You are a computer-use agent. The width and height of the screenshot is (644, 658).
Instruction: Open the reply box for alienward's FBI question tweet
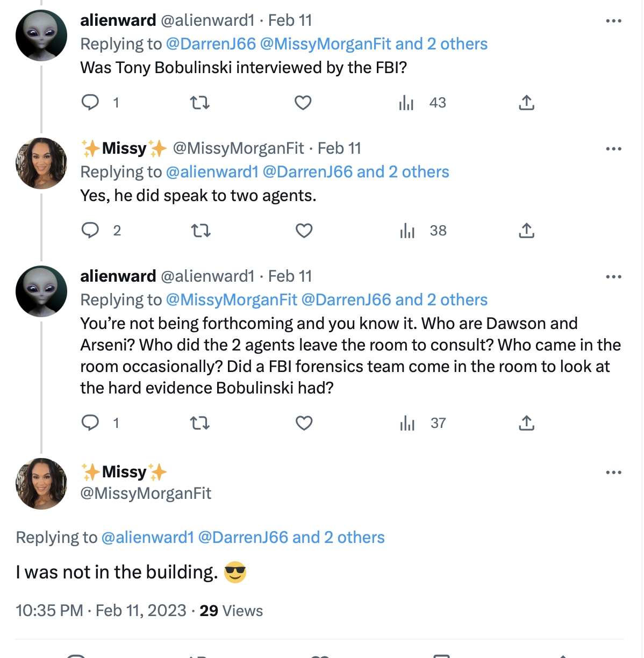coord(91,102)
